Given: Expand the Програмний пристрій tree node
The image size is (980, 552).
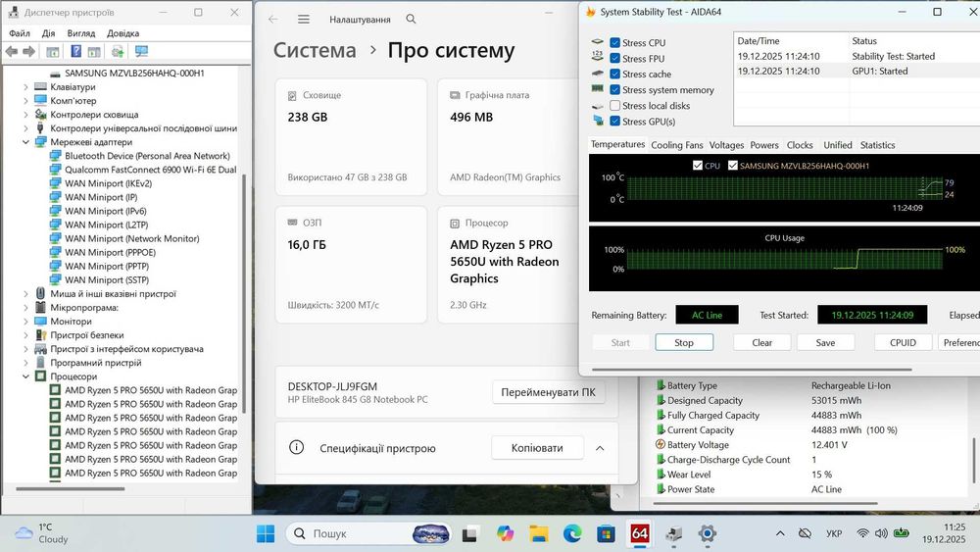Looking at the screenshot, I should point(25,363).
